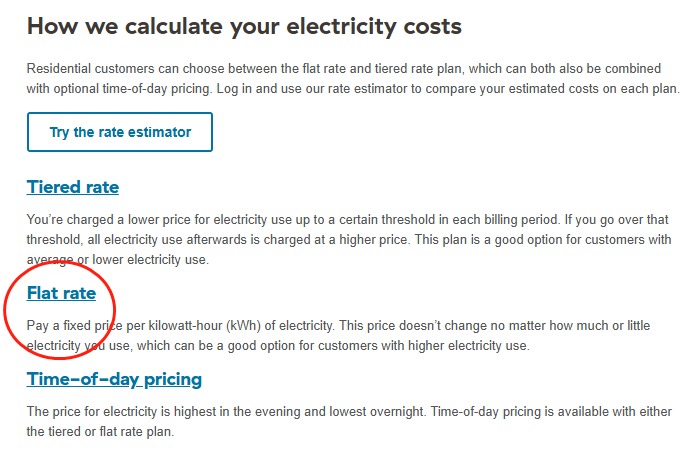Open the Flat rate link
The height and width of the screenshot is (458, 683).
tap(61, 293)
